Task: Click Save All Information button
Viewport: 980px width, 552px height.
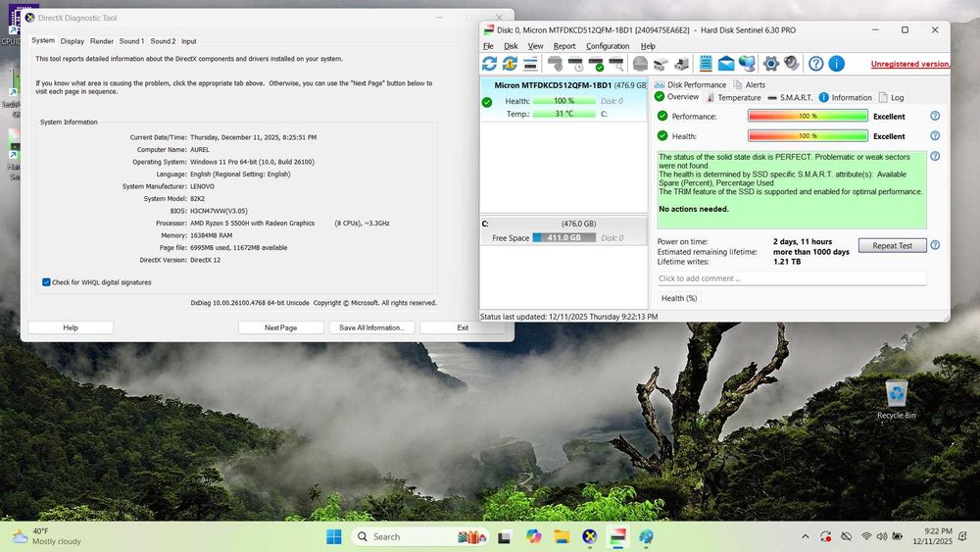Action: pyautogui.click(x=371, y=327)
